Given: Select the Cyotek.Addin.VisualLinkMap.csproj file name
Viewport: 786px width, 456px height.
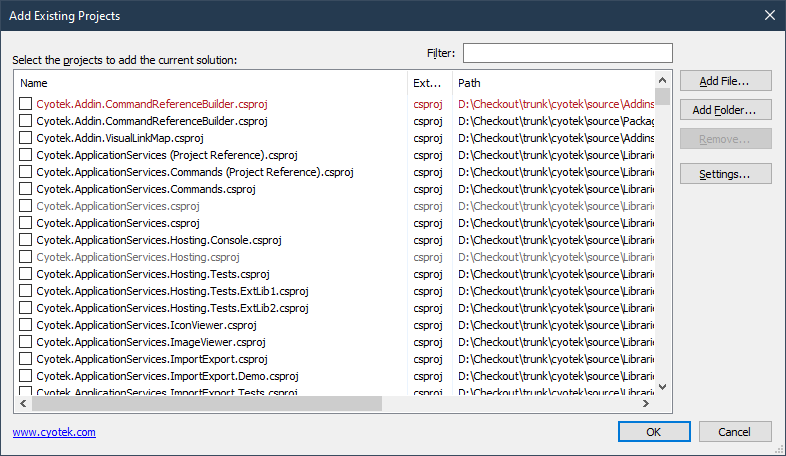Looking at the screenshot, I should click(120, 138).
